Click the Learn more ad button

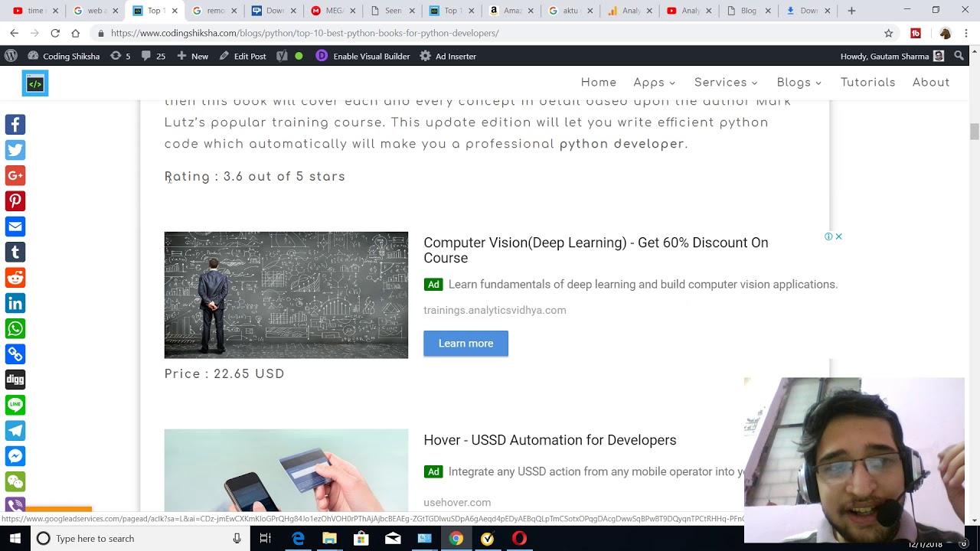465,344
